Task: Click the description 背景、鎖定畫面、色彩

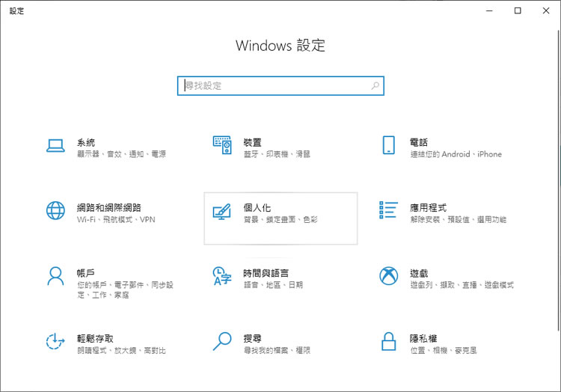Action: [x=280, y=219]
